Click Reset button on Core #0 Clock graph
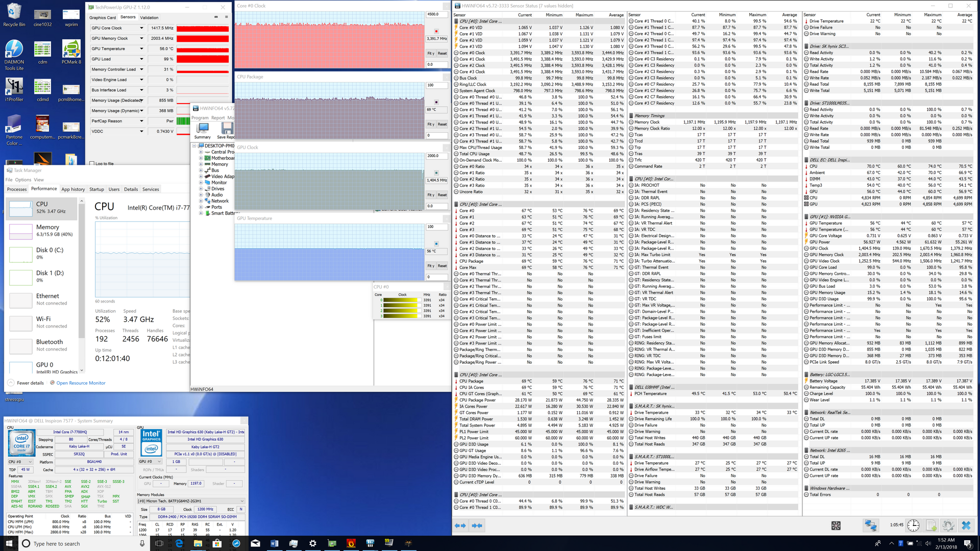Viewport: 980px width, 551px height. coord(442,54)
